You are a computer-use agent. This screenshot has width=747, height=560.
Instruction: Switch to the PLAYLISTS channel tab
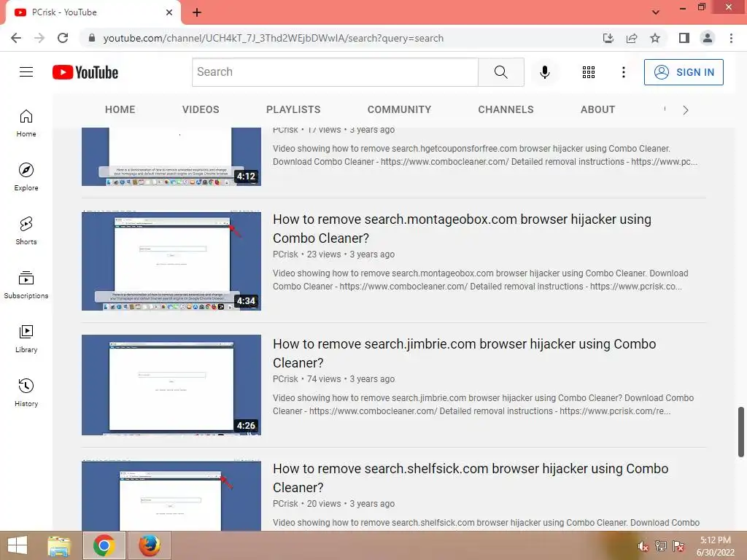[293, 109]
